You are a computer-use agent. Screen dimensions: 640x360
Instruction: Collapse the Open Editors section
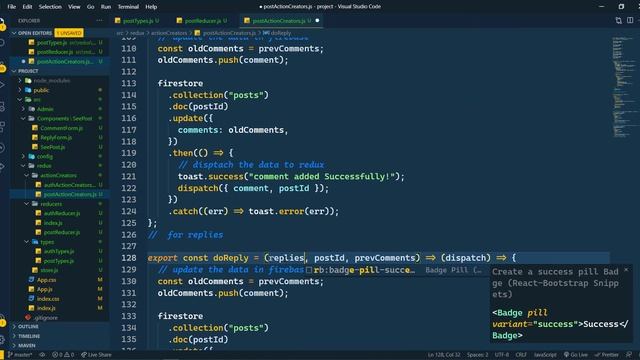(x=15, y=33)
